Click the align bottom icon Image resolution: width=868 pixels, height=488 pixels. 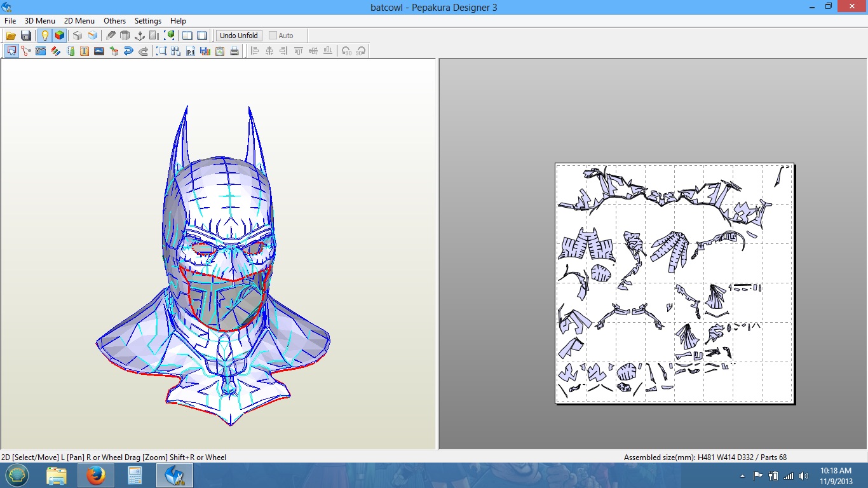[328, 51]
